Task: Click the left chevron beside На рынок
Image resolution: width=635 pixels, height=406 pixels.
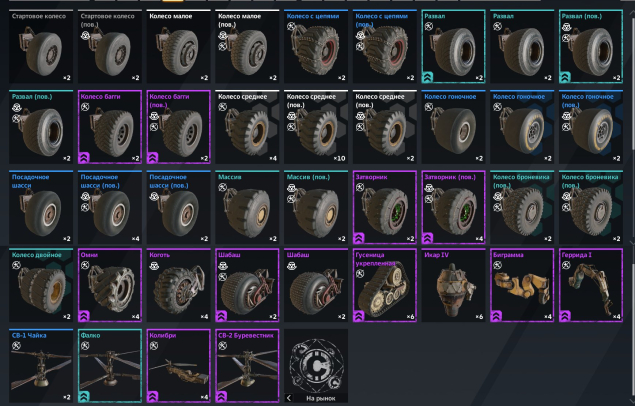Action: click(x=289, y=398)
